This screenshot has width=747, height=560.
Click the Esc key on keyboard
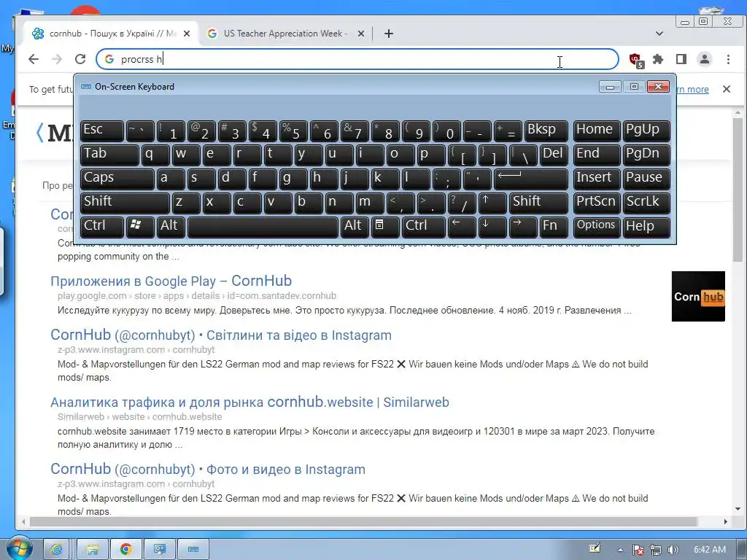pos(102,131)
